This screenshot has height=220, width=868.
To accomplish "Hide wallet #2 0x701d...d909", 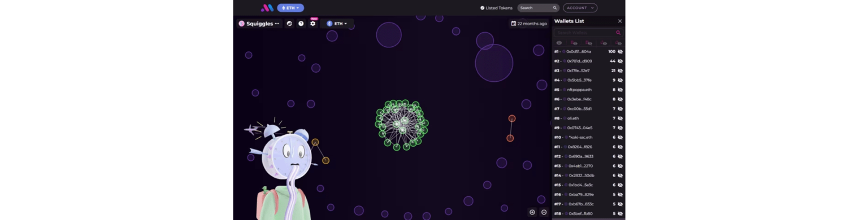I will (620, 61).
